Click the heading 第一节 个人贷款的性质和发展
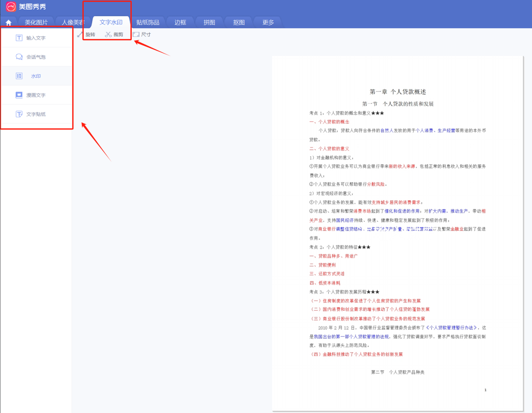Viewport: 532px width, 413px height. tap(398, 104)
